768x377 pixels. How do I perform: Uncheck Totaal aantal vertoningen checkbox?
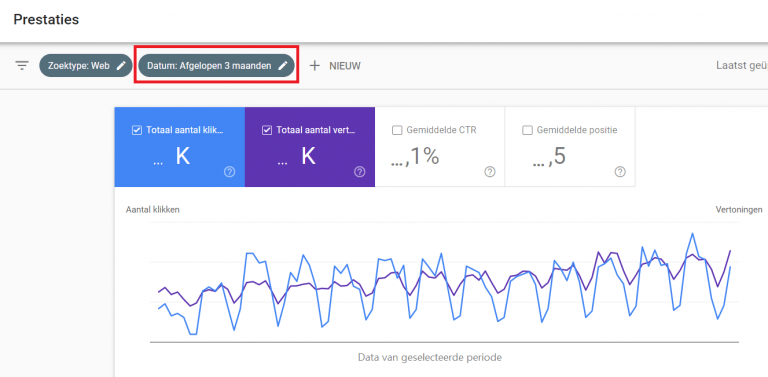coord(267,130)
